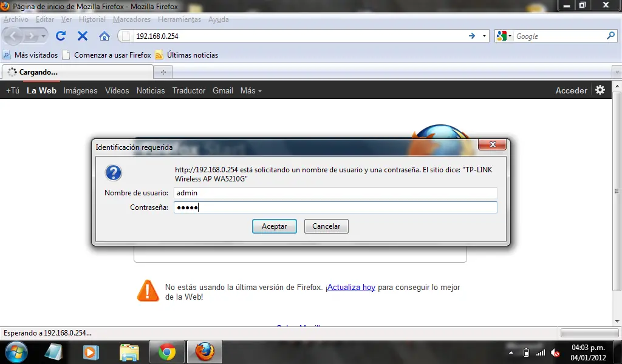Open the address bar history dropdown
The width and height of the screenshot is (622, 364).
pos(484,36)
